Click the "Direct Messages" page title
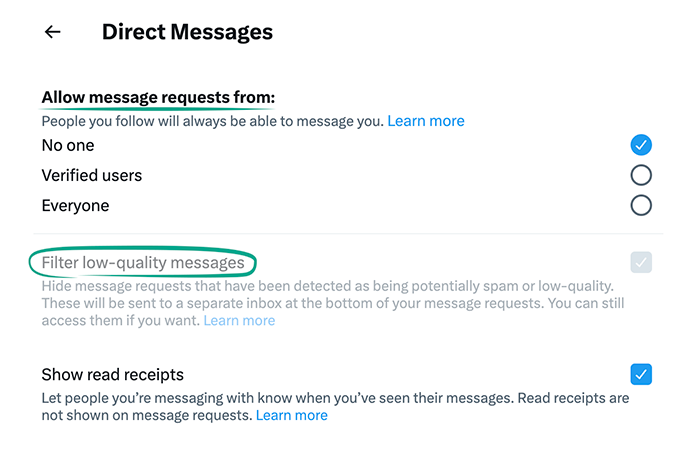Screen dimensions: 700x475 click(x=187, y=32)
